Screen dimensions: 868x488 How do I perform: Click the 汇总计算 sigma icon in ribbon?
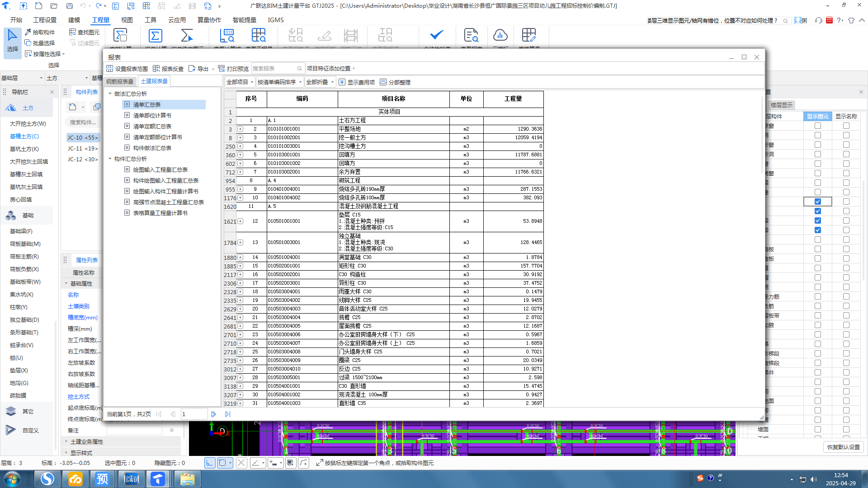coord(155,36)
